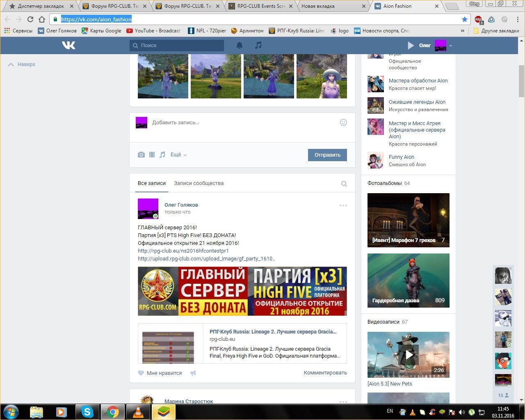Click the Отправить button

(x=327, y=155)
